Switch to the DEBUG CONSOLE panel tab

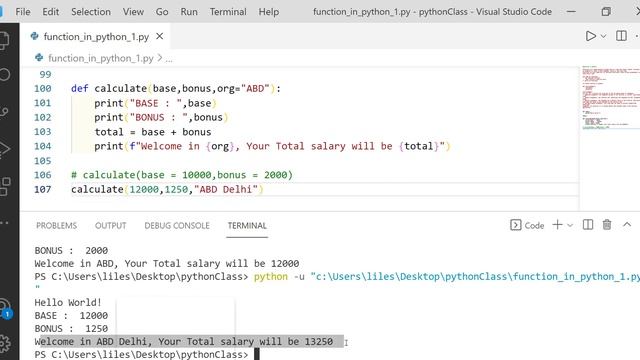pos(177,226)
